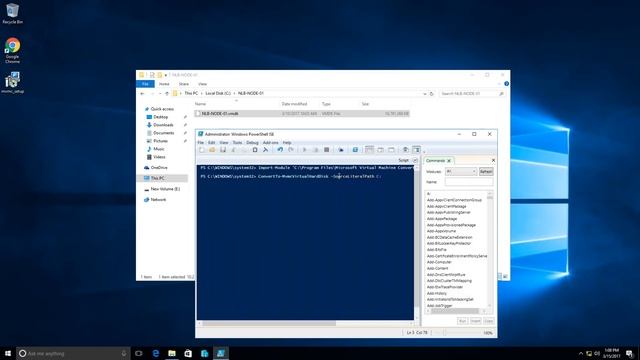Click Back arrow in File Explorer
This screenshot has width=640, height=360.
pyautogui.click(x=142, y=93)
